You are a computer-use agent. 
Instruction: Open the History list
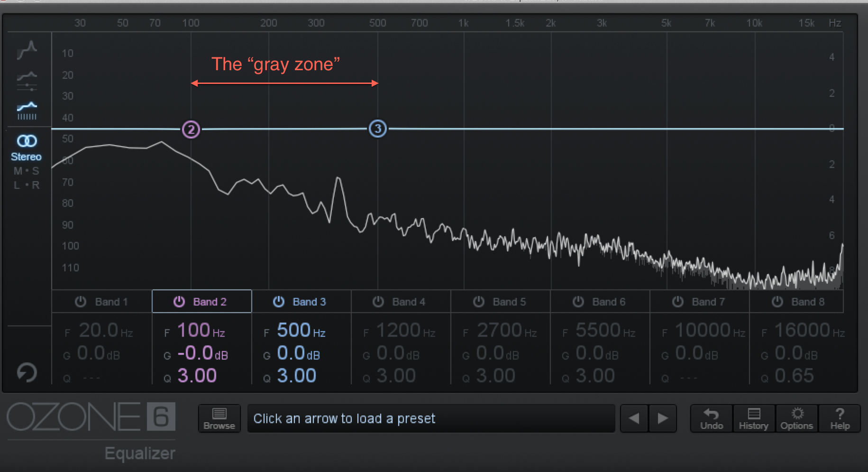[x=753, y=418]
